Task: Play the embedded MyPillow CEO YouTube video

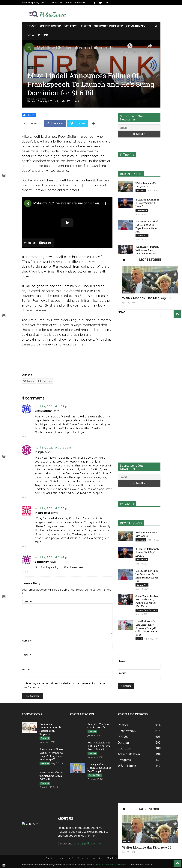Action: tap(67, 222)
